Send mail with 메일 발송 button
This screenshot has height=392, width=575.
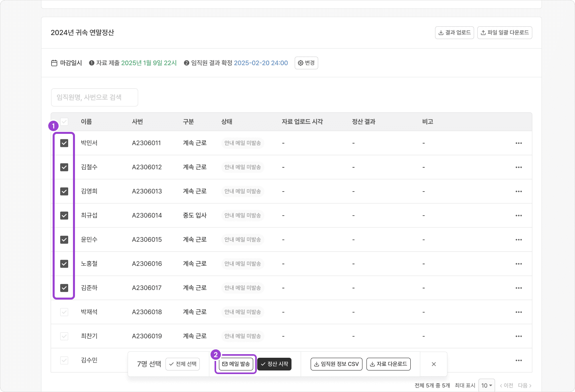(236, 364)
